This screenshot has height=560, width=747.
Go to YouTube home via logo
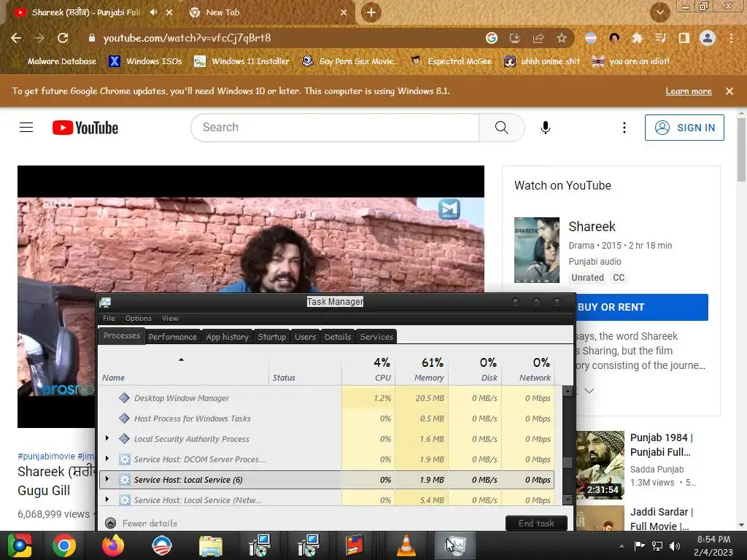coord(85,128)
